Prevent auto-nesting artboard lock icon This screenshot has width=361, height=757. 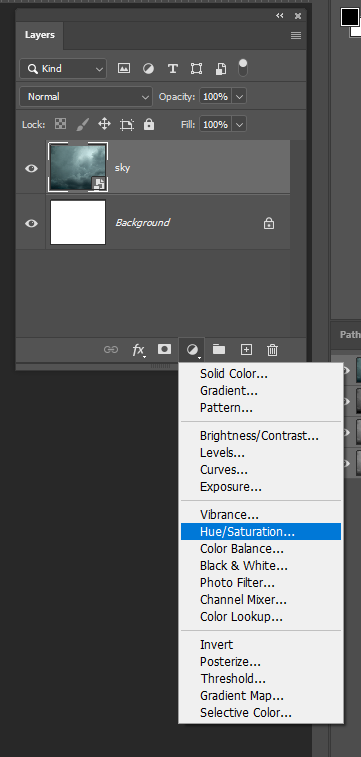127,125
